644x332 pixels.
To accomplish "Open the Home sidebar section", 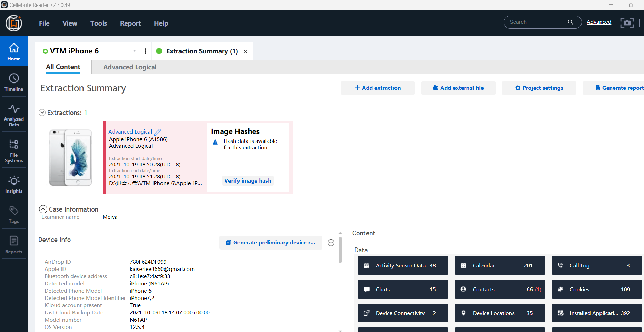I will (14, 51).
